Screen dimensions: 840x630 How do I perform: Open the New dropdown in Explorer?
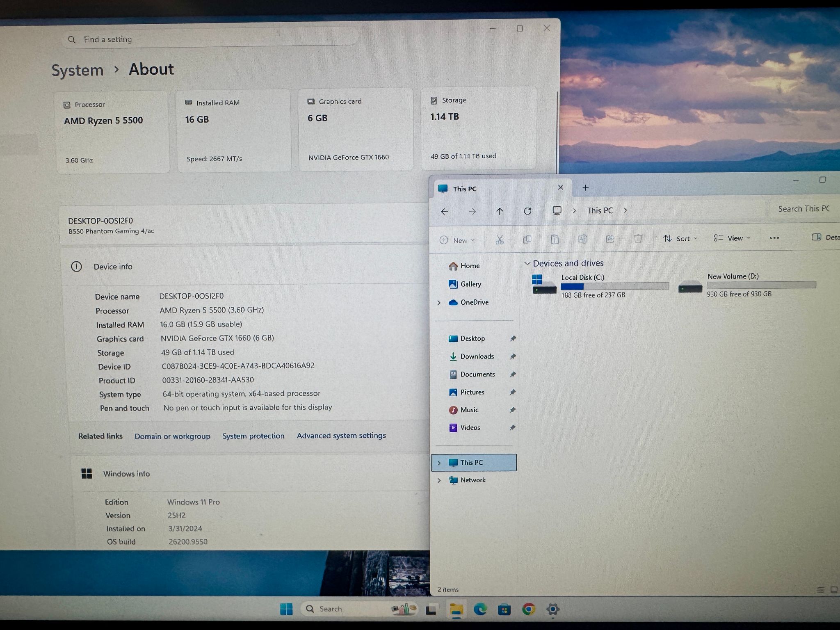tap(457, 240)
